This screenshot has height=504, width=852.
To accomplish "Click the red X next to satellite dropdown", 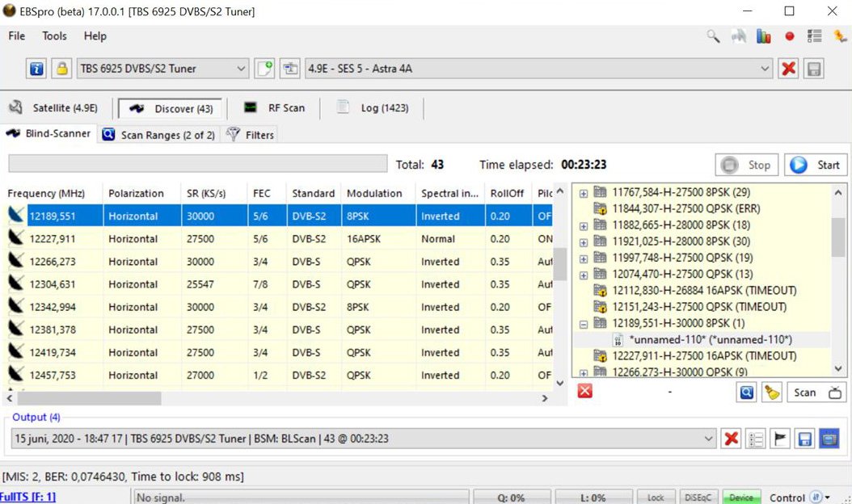I will pyautogui.click(x=788, y=69).
